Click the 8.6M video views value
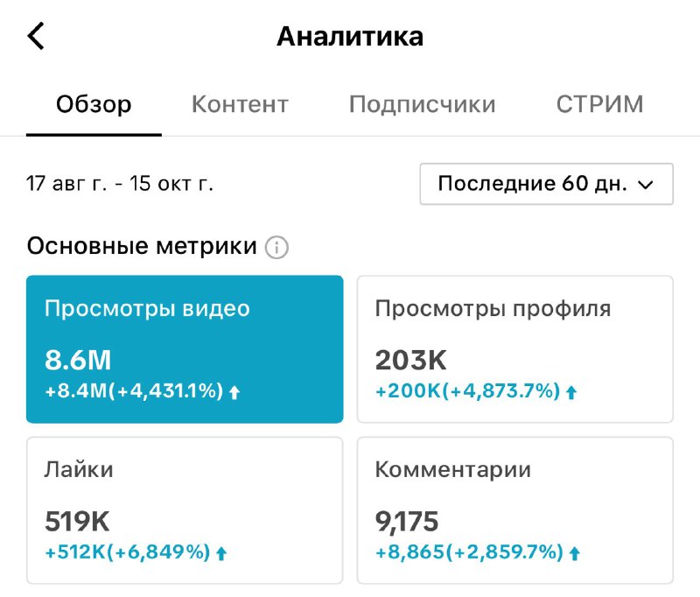This screenshot has height=597, width=700. pos(78,360)
